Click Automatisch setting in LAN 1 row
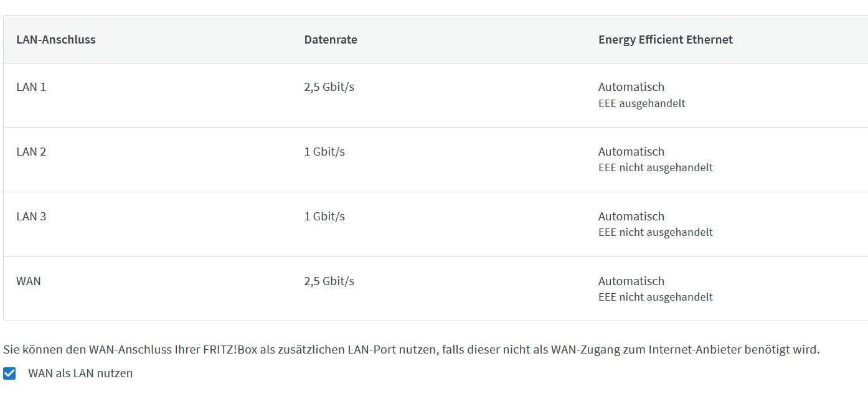 click(631, 87)
